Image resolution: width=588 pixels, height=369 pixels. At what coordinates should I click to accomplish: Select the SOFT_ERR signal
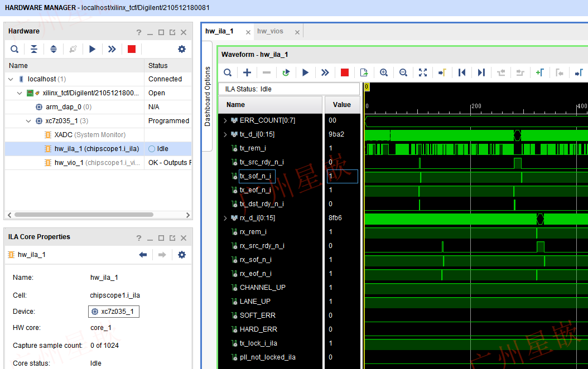[258, 315]
